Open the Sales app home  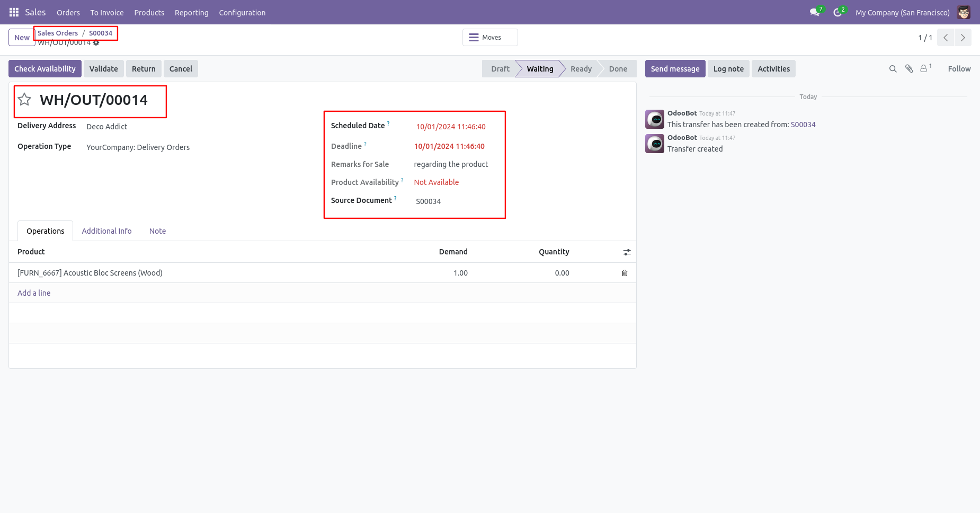(x=35, y=12)
